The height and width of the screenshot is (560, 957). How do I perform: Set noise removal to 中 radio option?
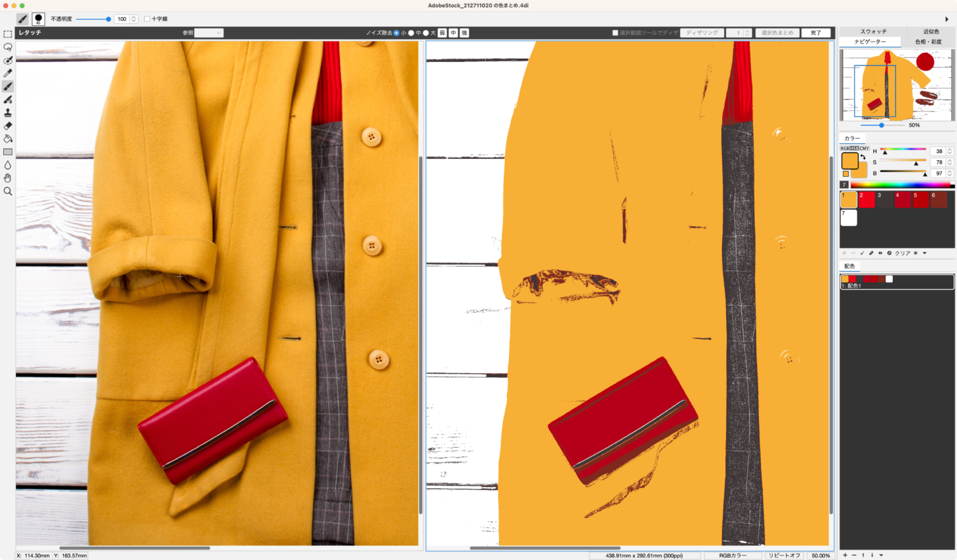coord(411,33)
